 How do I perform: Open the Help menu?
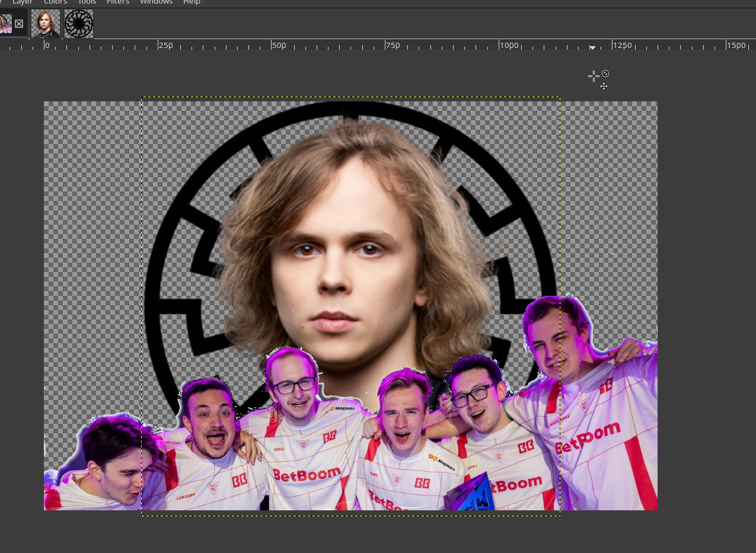[192, 2]
